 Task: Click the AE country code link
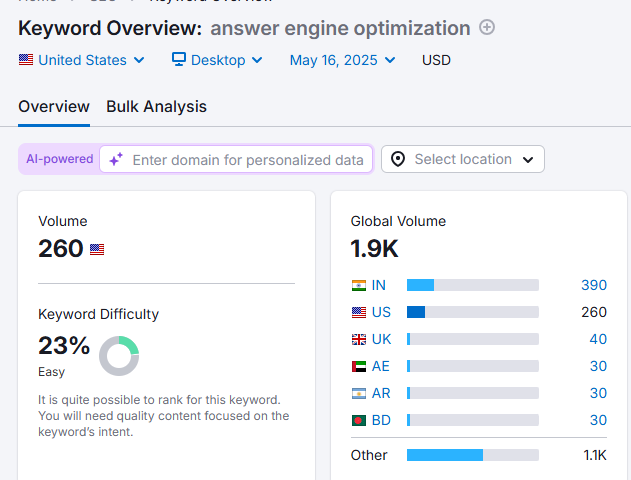[380, 366]
